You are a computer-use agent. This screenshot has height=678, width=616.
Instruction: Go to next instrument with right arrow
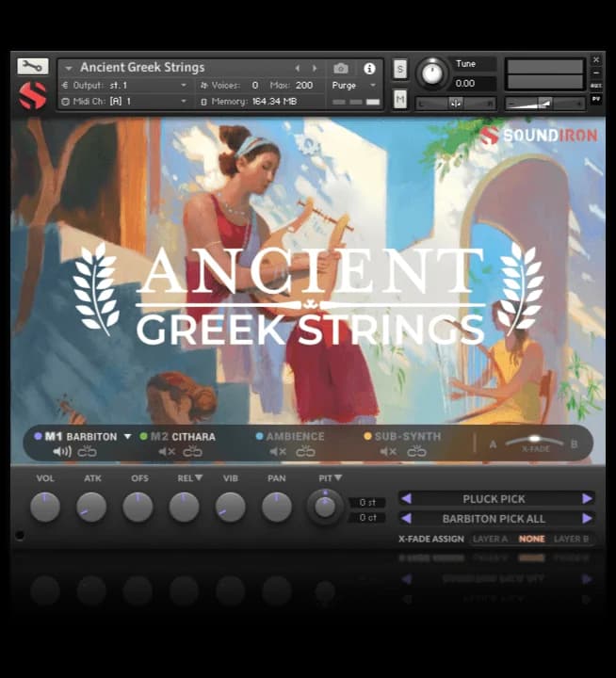(315, 69)
